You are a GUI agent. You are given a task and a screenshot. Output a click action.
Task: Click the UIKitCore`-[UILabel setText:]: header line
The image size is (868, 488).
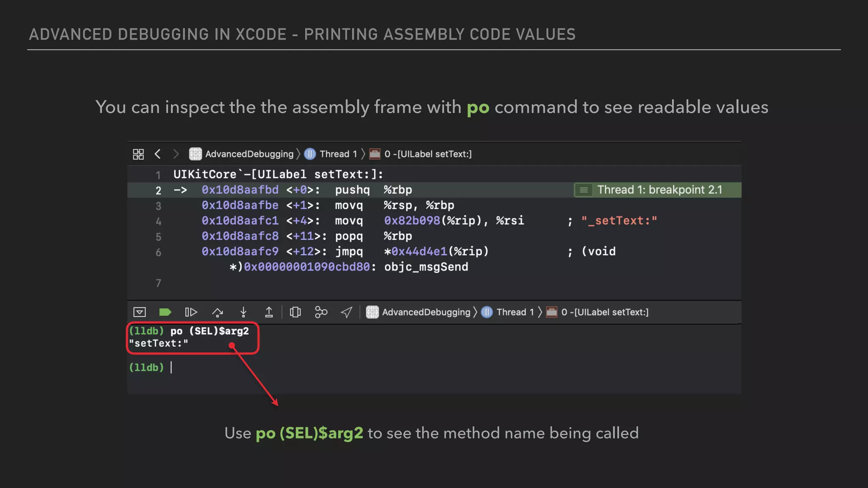(278, 175)
